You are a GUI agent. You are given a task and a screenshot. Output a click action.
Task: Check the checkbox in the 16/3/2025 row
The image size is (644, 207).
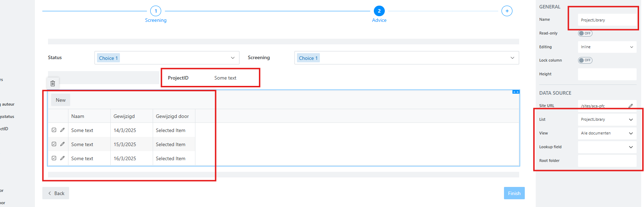54,158
